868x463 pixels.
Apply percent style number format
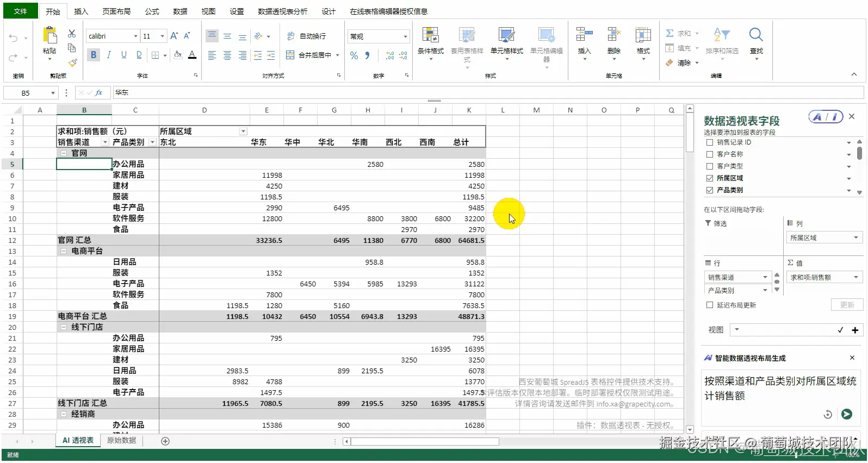(x=354, y=55)
